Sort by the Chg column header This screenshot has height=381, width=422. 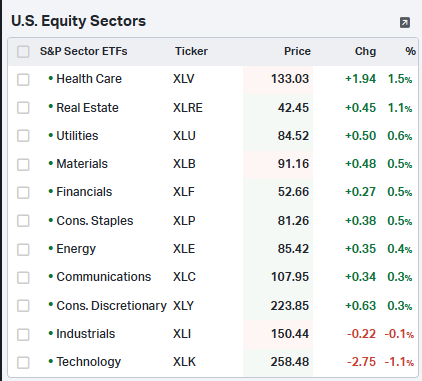[365, 51]
